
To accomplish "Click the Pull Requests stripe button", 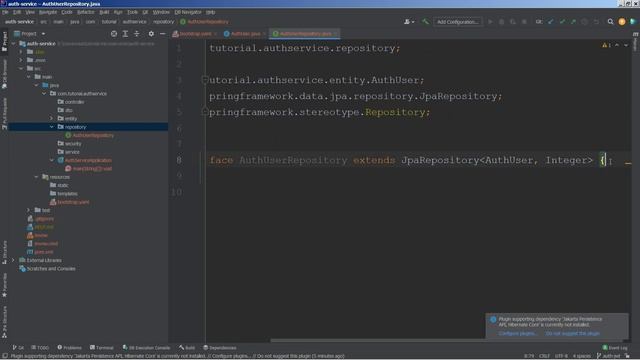I will coord(4,114).
